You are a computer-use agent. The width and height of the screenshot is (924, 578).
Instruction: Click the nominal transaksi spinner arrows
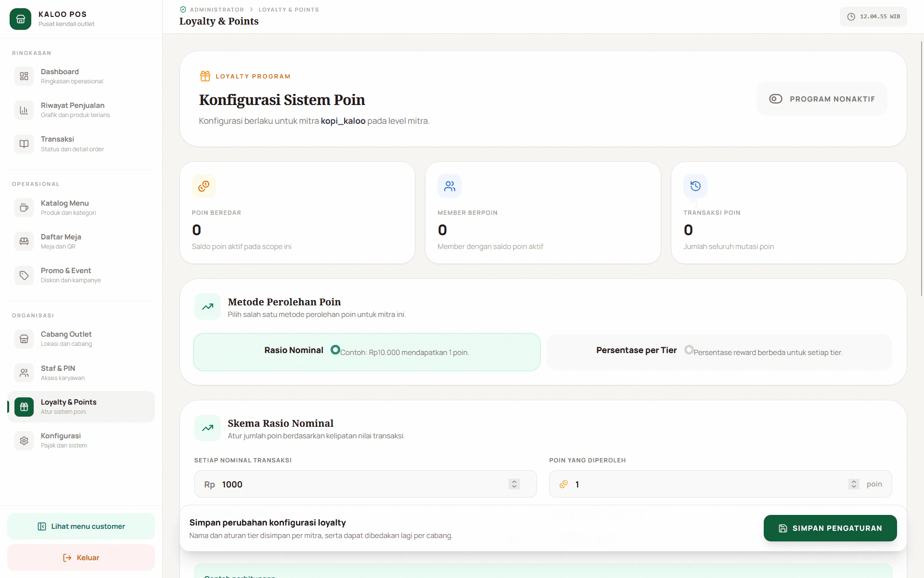click(514, 484)
